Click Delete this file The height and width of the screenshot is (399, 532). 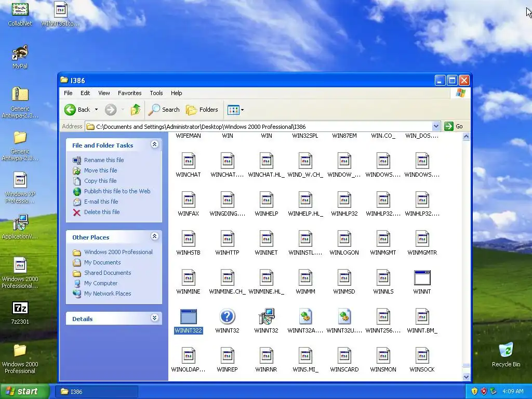coord(102,212)
